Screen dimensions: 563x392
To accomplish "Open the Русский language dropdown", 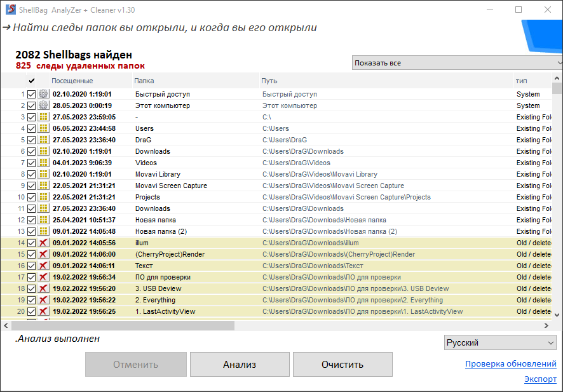I will [x=499, y=343].
